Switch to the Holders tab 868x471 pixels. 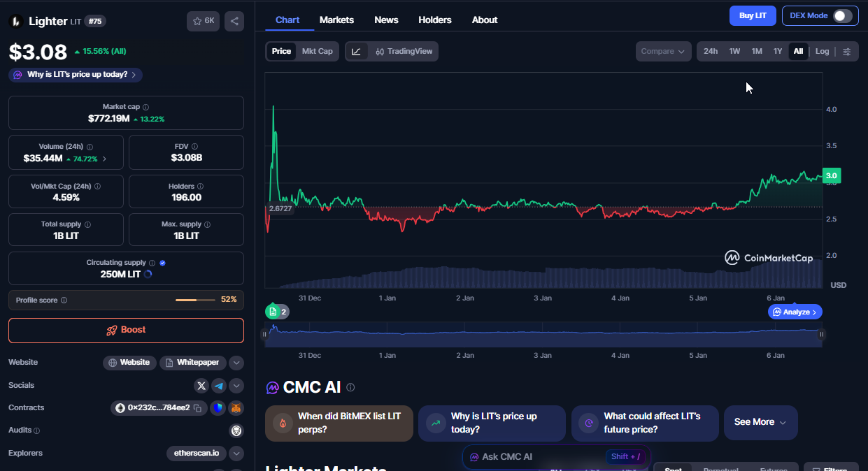(434, 20)
